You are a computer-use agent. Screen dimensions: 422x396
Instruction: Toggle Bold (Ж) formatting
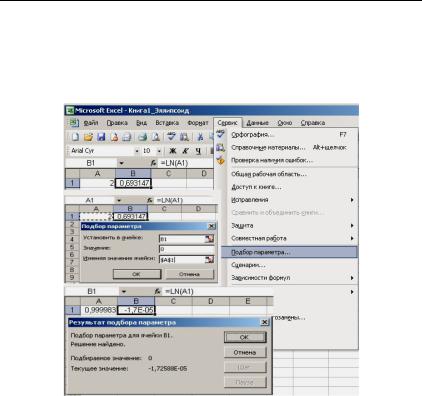[172, 151]
